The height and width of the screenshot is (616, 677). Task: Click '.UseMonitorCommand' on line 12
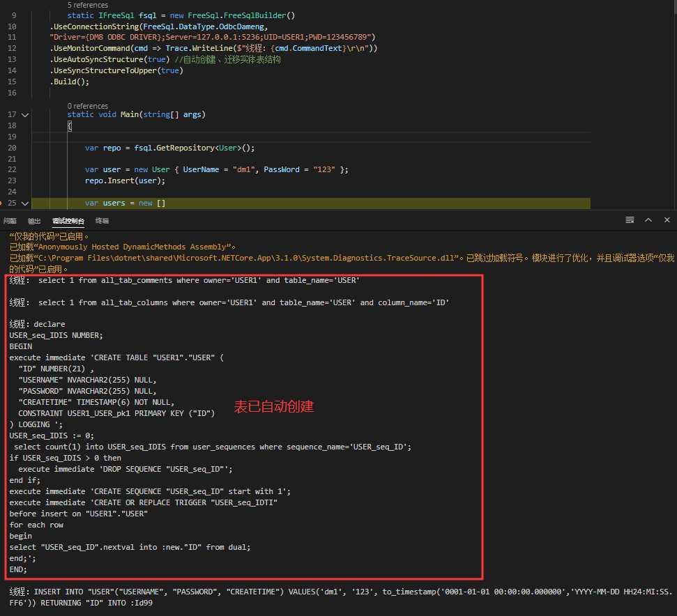pos(90,48)
